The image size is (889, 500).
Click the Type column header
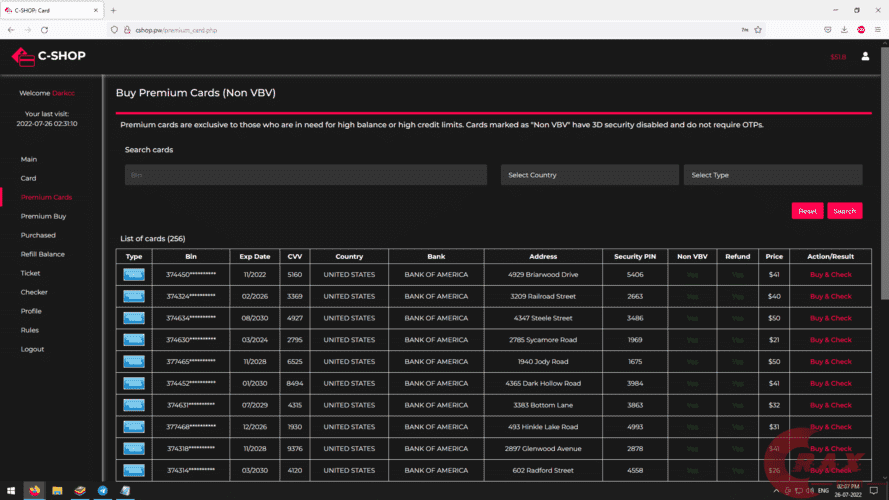tap(134, 256)
